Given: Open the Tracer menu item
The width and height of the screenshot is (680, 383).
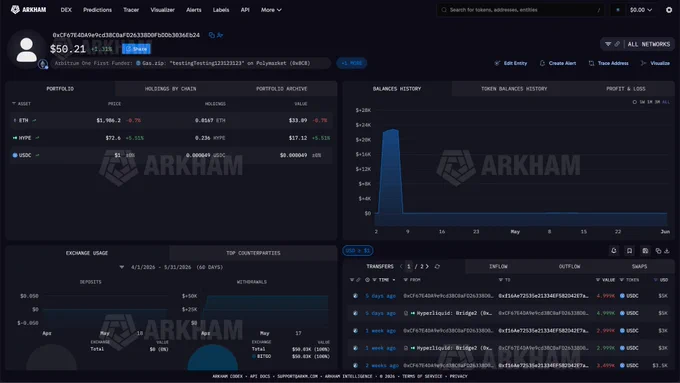Looking at the screenshot, I should click(x=131, y=10).
